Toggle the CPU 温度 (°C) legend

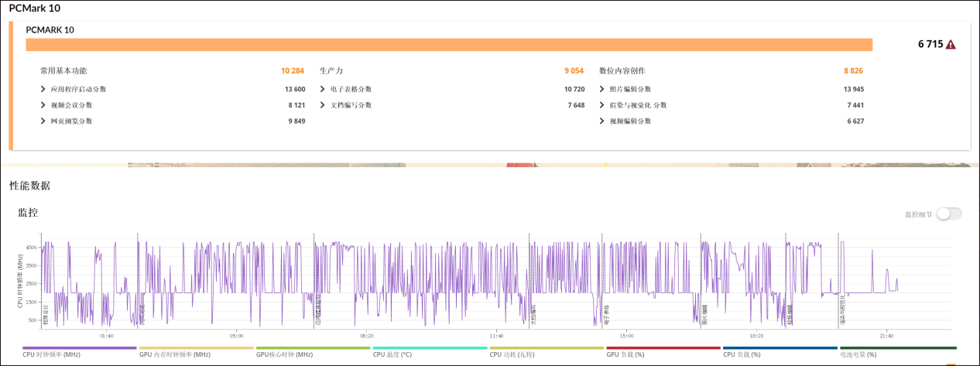[x=392, y=354]
